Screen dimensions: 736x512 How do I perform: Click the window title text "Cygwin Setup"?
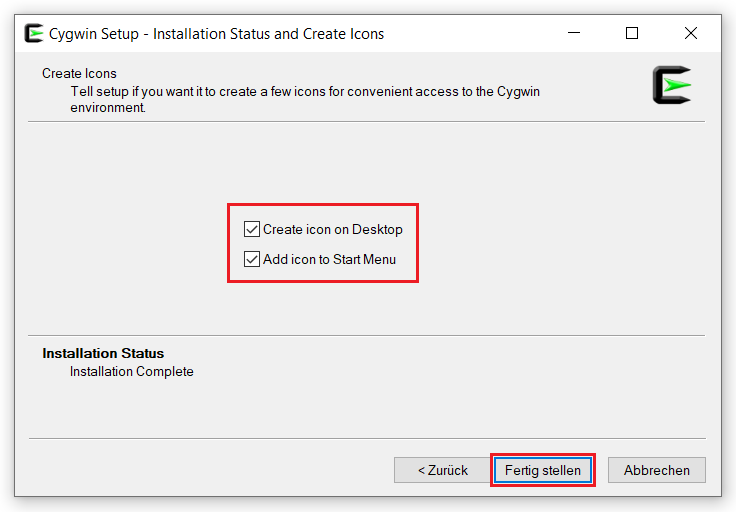pos(95,34)
